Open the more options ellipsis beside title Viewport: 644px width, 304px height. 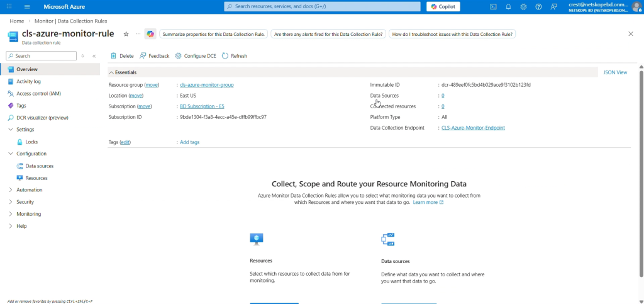point(138,34)
